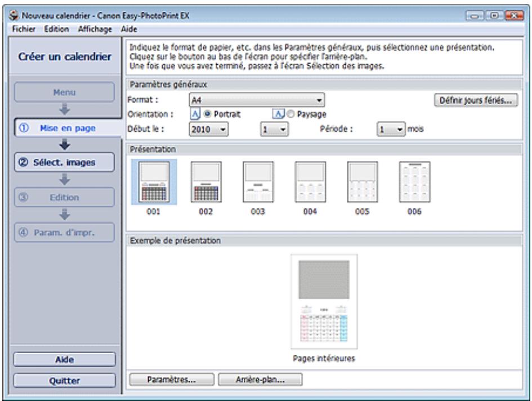Select presentation layout 006
Viewport: 532px width, 401px height.
[414, 182]
